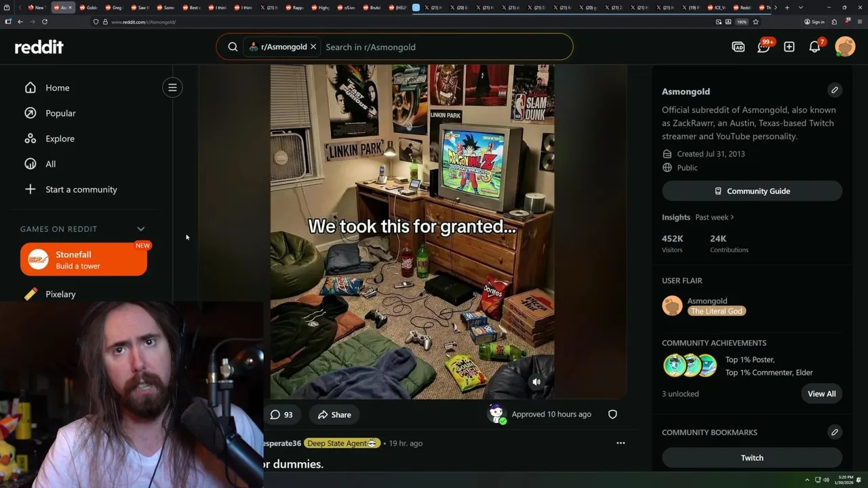Click the community achievements badges
The width and height of the screenshot is (868, 488).
click(x=690, y=365)
